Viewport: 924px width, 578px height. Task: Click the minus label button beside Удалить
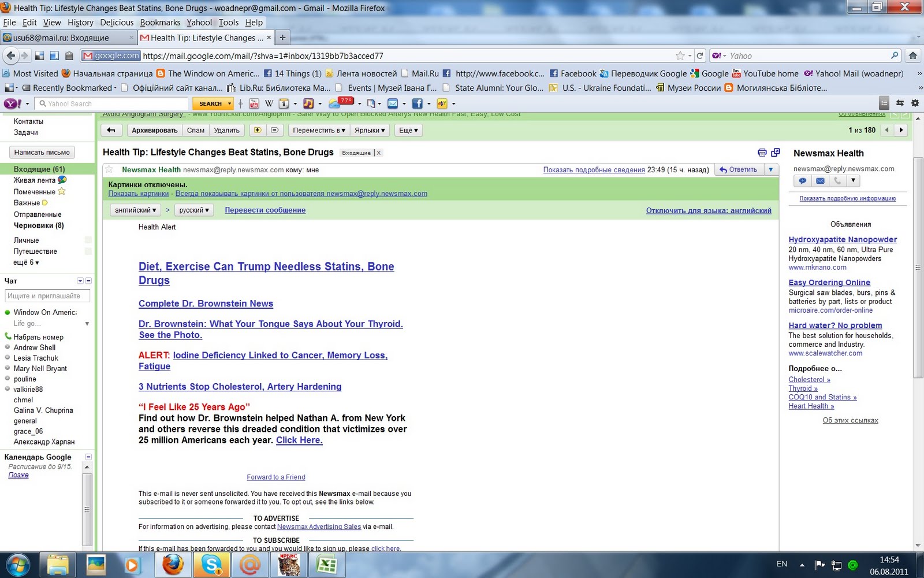[275, 130]
